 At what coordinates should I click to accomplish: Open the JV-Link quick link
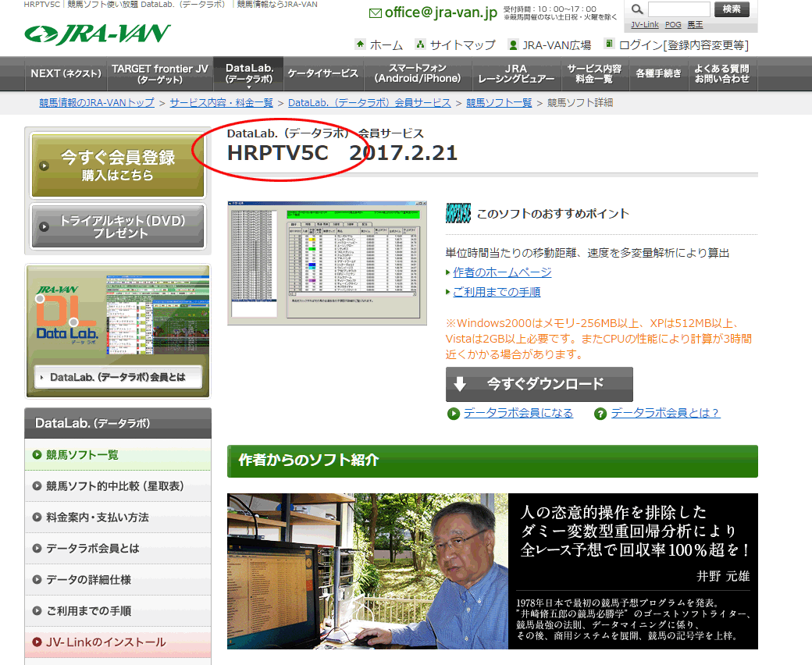pos(645,24)
